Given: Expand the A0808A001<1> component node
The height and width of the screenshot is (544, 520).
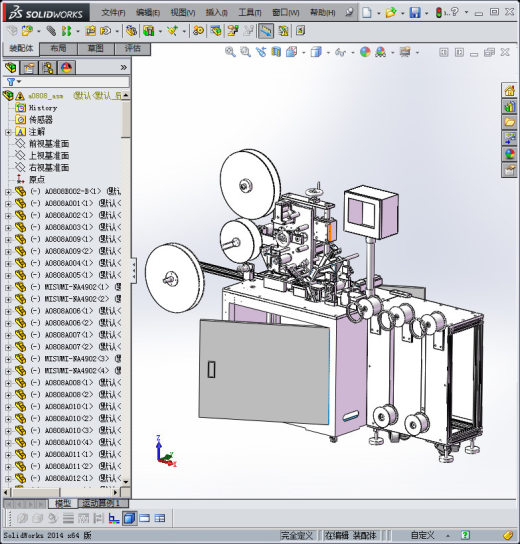Looking at the screenshot, I should click(x=8, y=204).
